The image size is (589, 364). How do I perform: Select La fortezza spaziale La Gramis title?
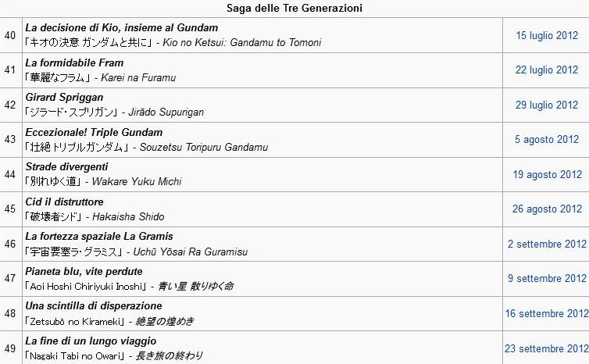click(x=99, y=236)
